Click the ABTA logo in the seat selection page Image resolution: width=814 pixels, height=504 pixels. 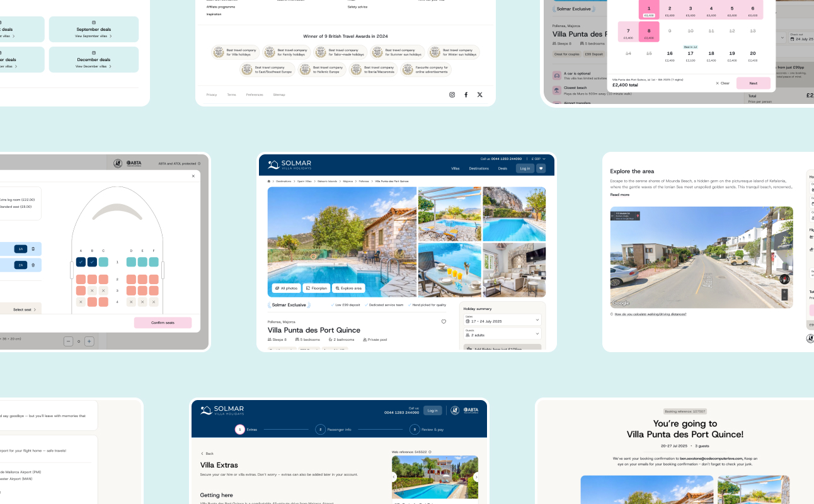coord(134,163)
